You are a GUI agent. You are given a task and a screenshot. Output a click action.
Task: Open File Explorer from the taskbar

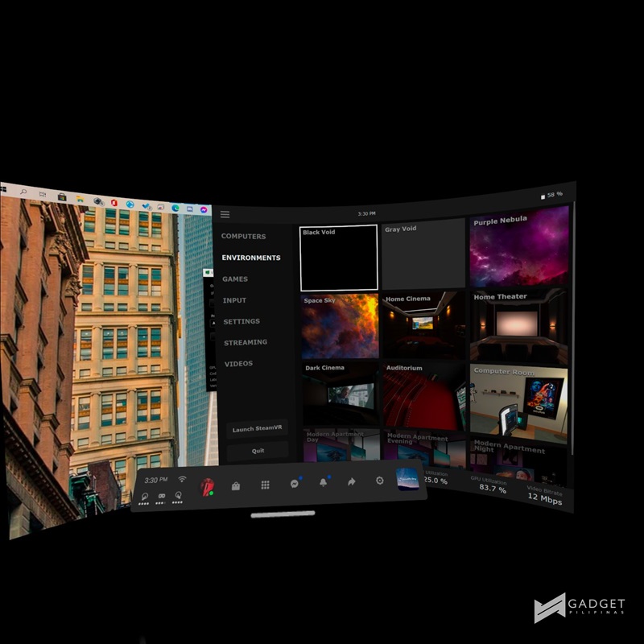pos(80,199)
